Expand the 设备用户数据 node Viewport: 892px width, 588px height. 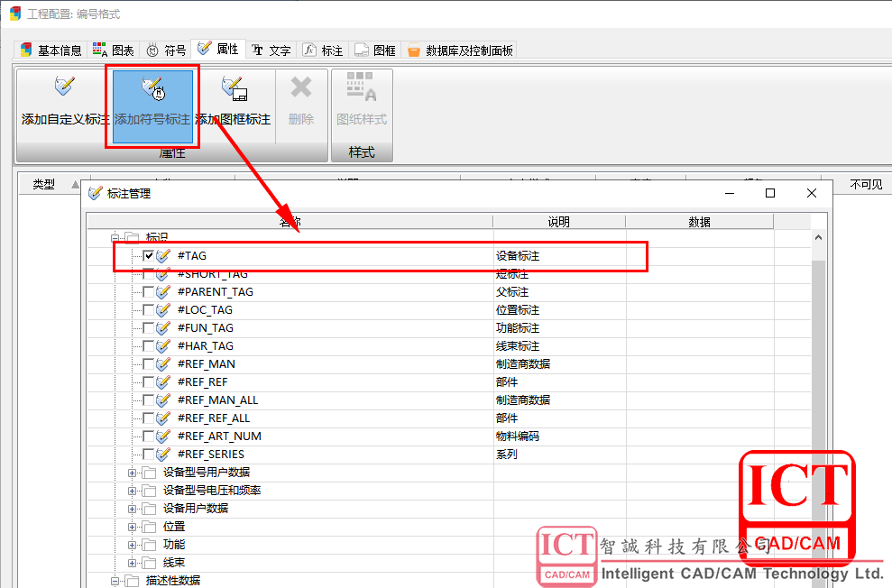pyautogui.click(x=132, y=509)
